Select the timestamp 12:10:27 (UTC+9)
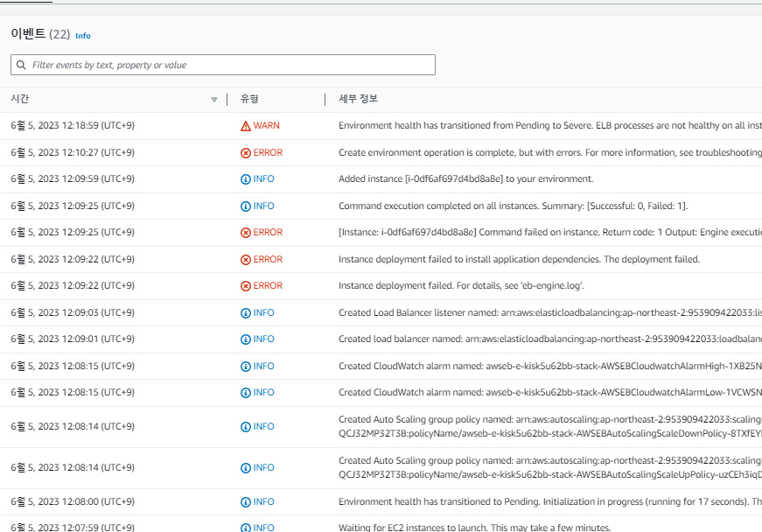This screenshot has width=762, height=532. 73,152
